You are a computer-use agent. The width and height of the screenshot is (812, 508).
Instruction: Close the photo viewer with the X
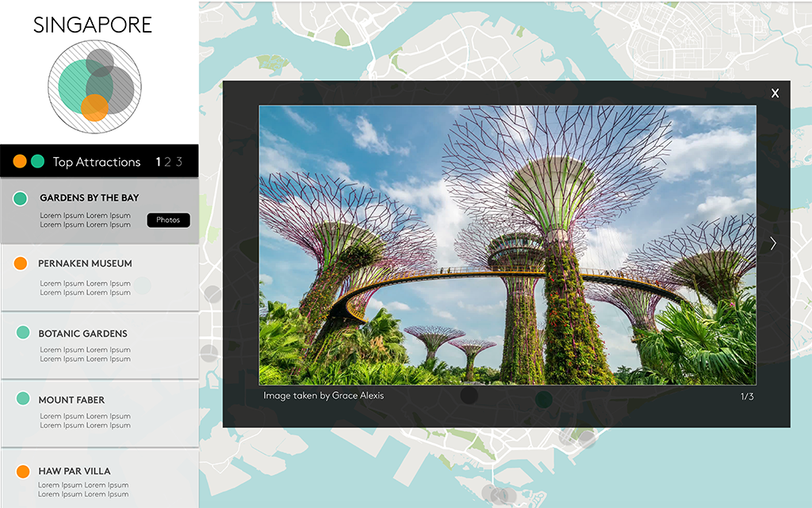point(775,94)
